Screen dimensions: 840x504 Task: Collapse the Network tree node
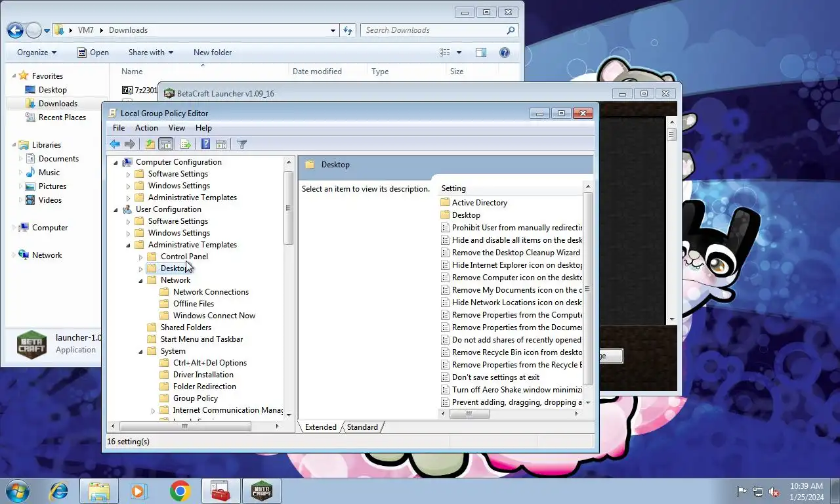pyautogui.click(x=141, y=280)
